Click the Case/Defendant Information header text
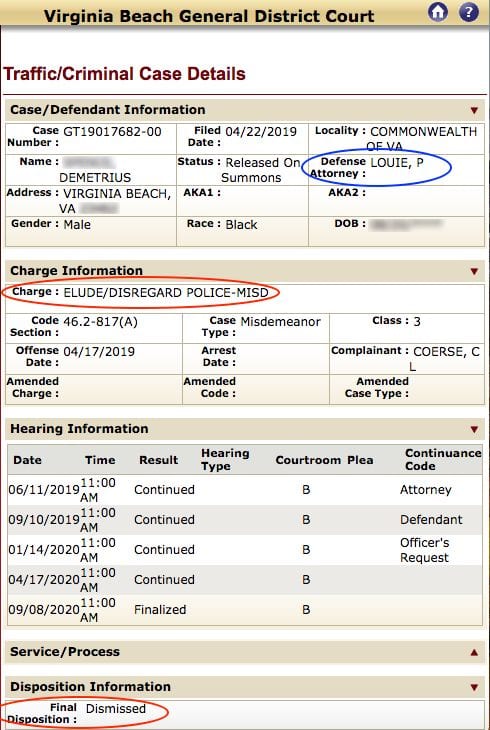Image resolution: width=490 pixels, height=730 pixels. tap(108, 110)
